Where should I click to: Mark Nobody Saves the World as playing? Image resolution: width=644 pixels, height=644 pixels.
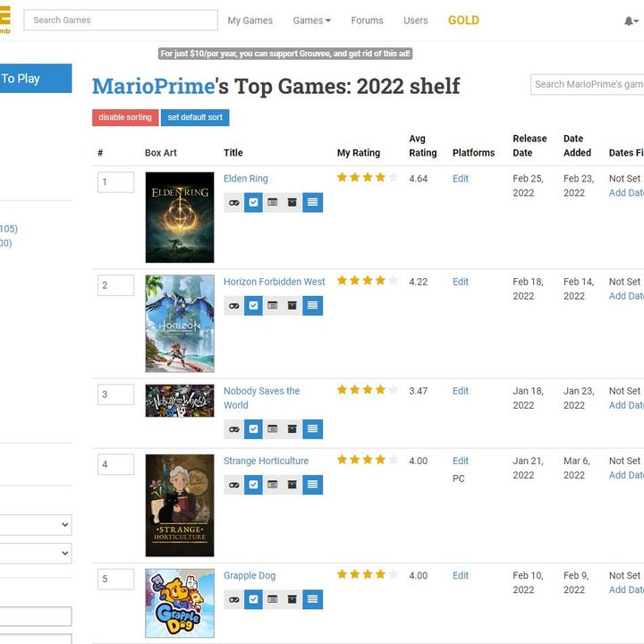[x=233, y=429]
